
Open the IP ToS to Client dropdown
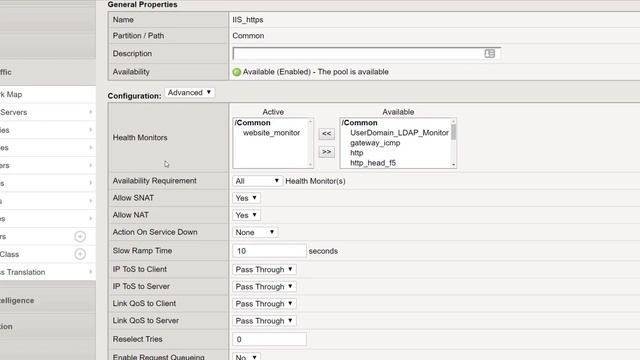264,269
